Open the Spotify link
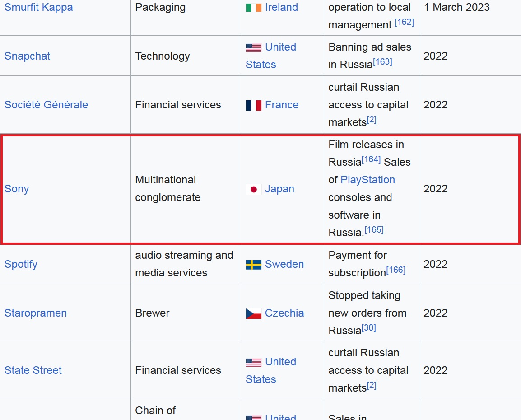521x420 pixels. point(21,264)
